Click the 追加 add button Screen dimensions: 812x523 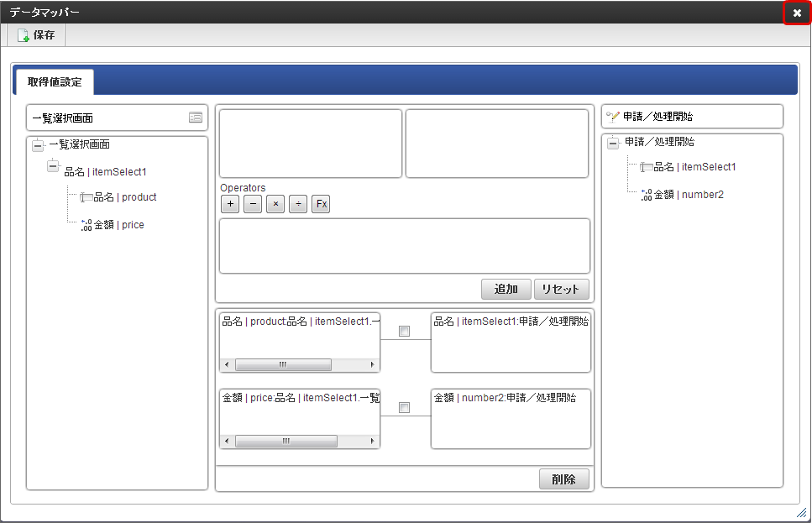(x=506, y=289)
